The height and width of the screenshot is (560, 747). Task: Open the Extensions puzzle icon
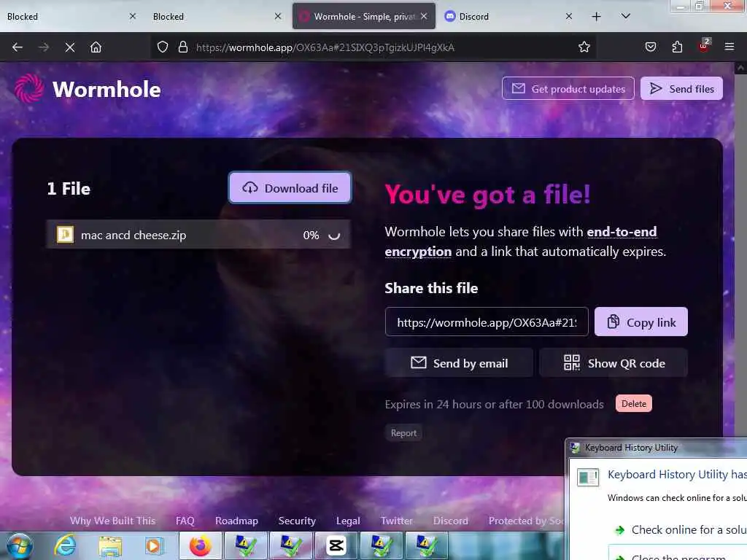coord(677,47)
